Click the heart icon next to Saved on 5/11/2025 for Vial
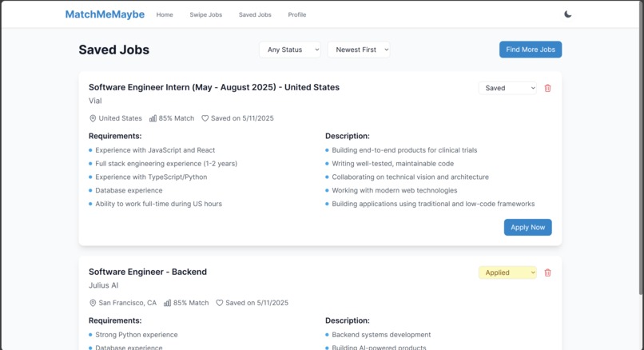644x350 pixels. point(205,118)
